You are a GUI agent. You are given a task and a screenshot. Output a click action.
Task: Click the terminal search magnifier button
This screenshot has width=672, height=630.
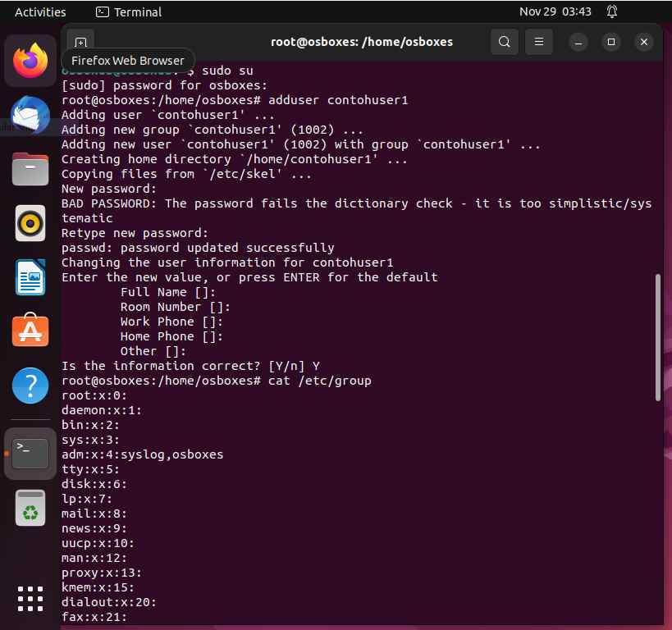point(505,42)
